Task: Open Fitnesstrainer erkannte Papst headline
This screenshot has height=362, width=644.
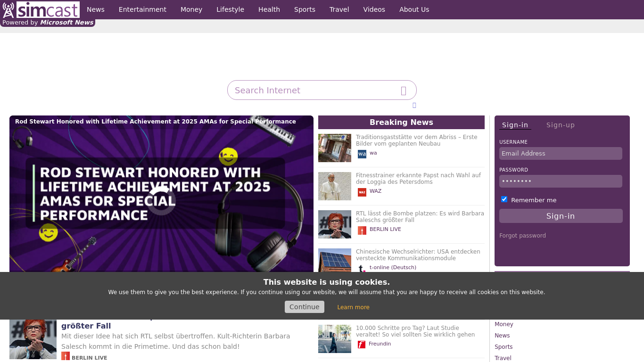Action: pos(418,179)
